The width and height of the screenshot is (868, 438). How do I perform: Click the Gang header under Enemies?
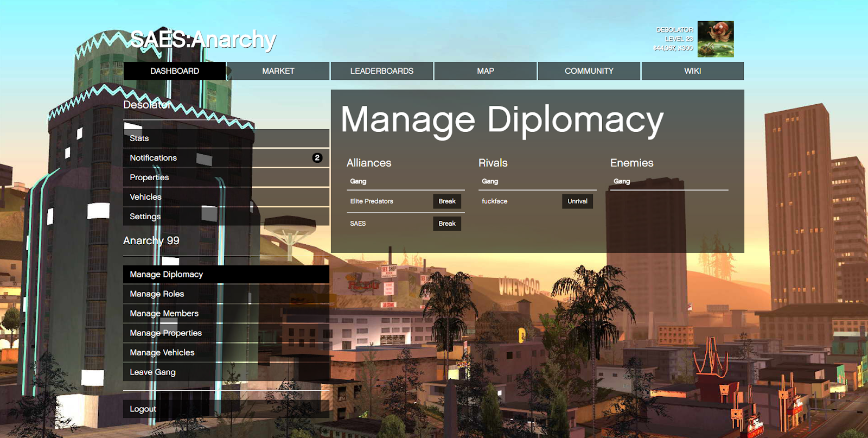pyautogui.click(x=622, y=181)
